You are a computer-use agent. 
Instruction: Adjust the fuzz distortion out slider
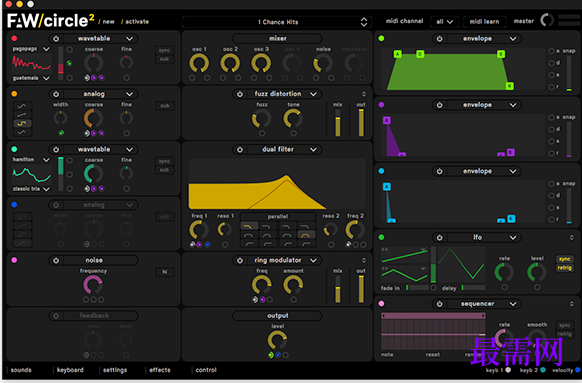pos(361,122)
